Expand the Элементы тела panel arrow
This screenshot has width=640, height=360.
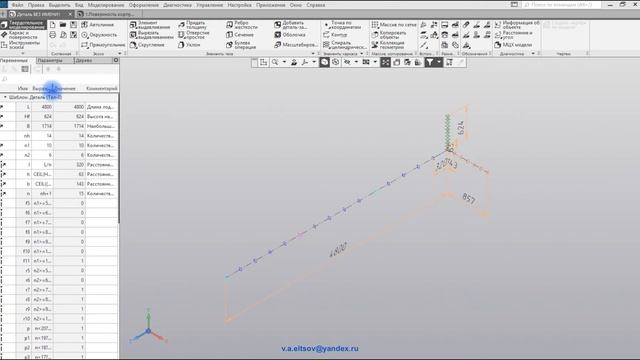point(313,53)
